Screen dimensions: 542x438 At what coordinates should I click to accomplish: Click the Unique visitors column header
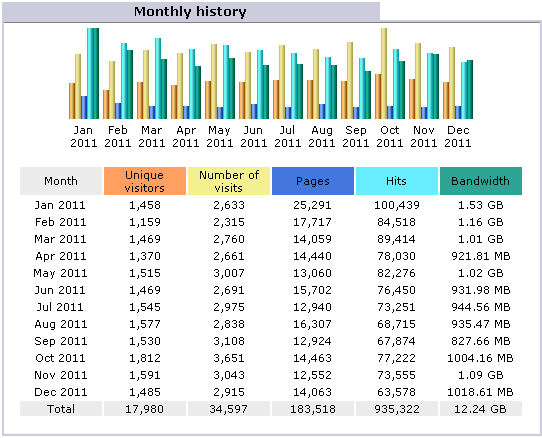145,181
